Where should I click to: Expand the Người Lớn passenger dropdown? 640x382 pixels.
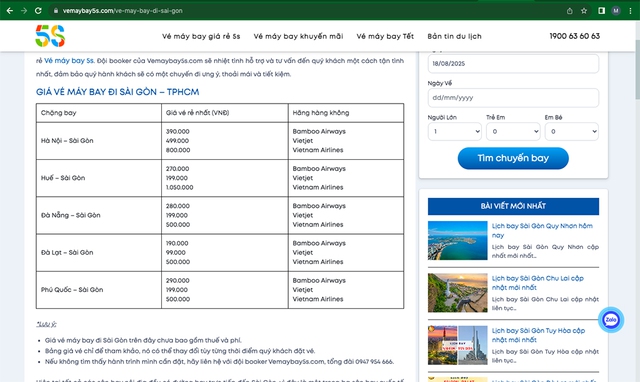tap(455, 131)
